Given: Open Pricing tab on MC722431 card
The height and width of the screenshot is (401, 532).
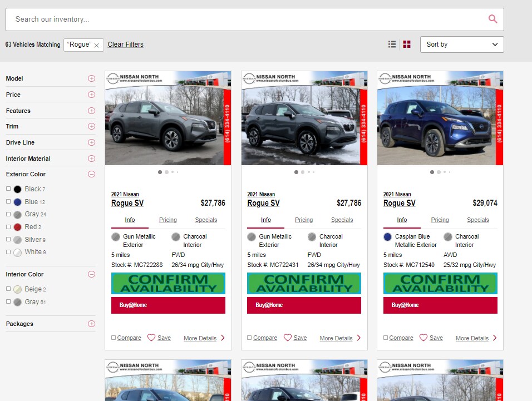Looking at the screenshot, I should pos(304,220).
